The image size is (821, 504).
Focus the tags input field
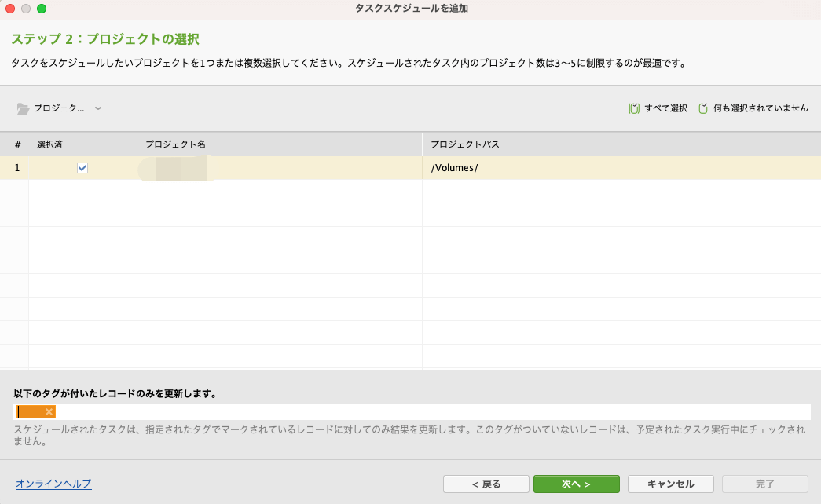pos(412,412)
